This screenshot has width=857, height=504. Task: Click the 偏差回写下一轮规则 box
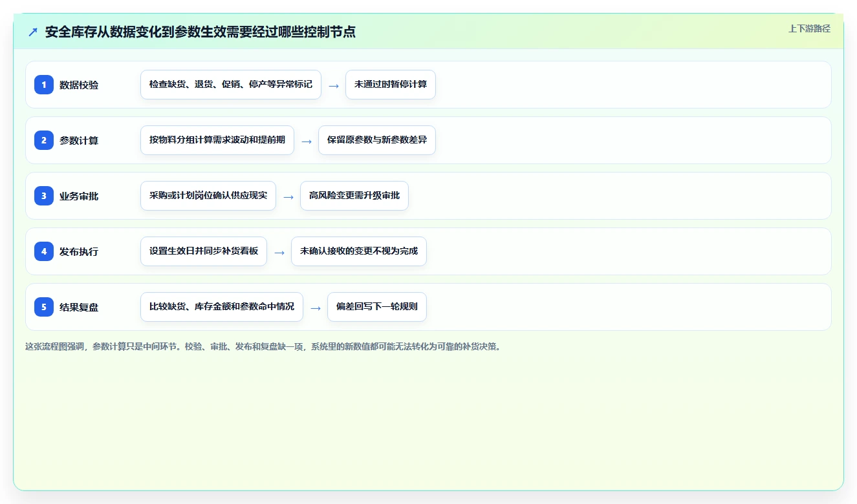(377, 307)
